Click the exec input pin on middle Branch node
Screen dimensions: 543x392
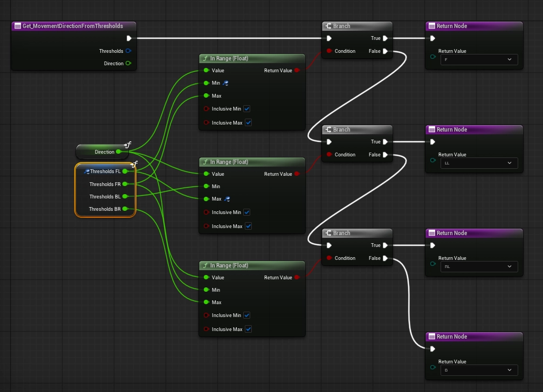tap(329, 142)
